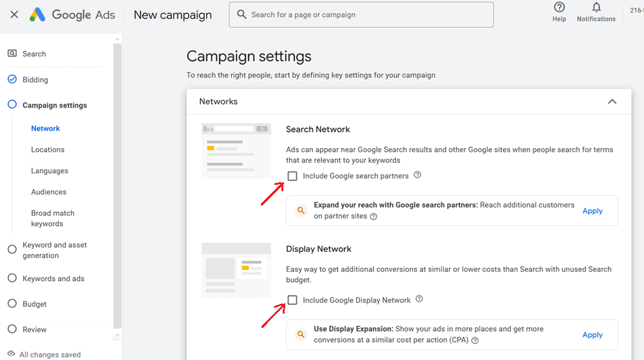Click the magnifier icon in search bar
Viewport: 644px width, 360px height.
tap(241, 14)
